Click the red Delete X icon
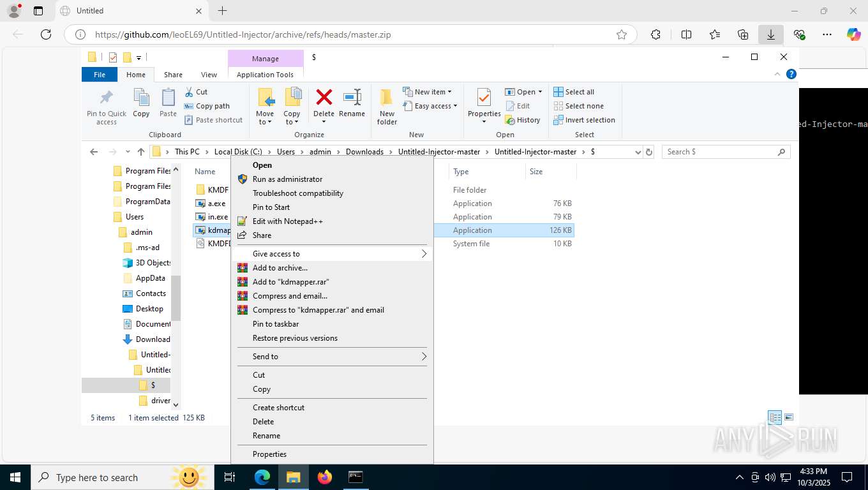The image size is (868, 490). pos(324,97)
